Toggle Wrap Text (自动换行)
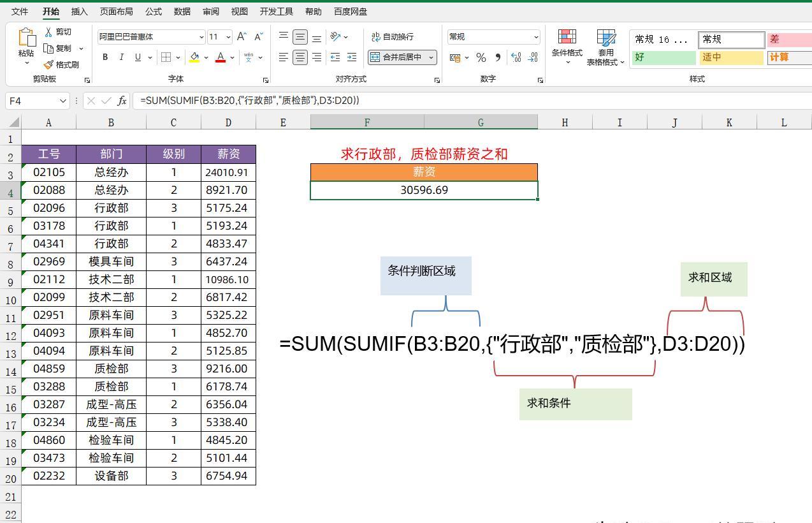 pyautogui.click(x=392, y=37)
